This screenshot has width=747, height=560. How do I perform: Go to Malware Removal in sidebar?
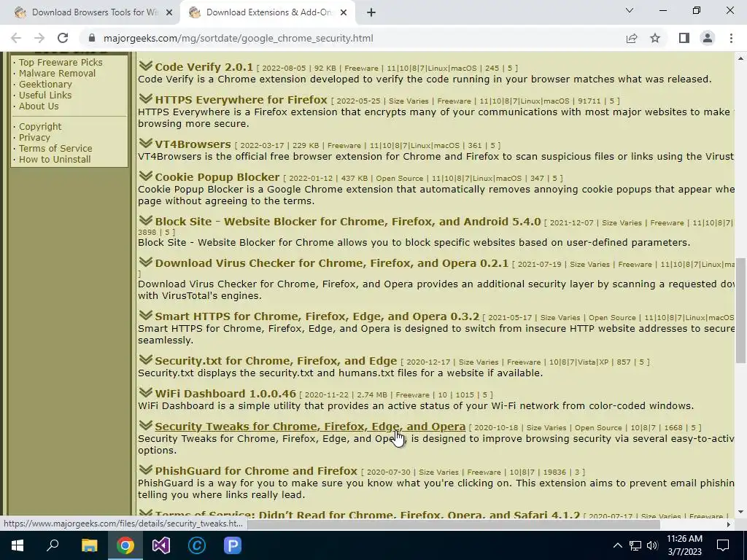[57, 73]
